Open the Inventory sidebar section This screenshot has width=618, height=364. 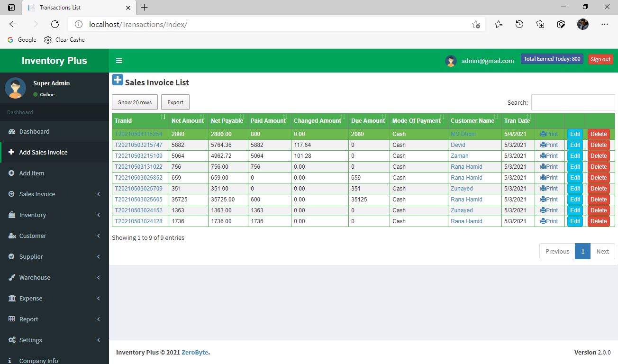click(33, 215)
